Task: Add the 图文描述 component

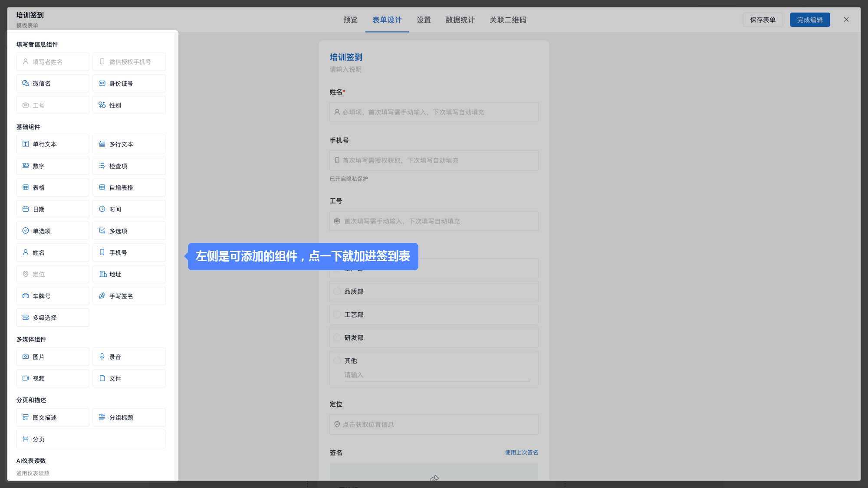Action: 53,417
